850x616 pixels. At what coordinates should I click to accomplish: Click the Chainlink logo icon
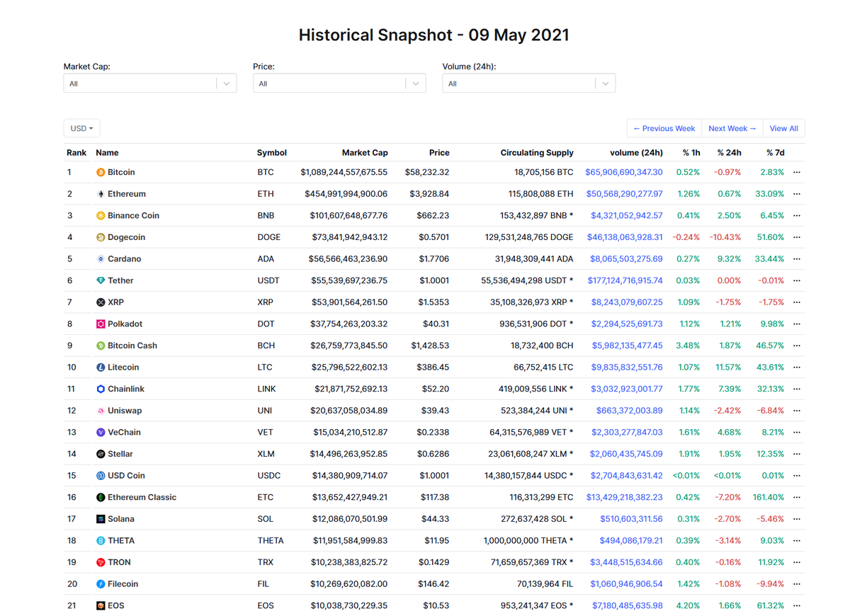click(99, 389)
